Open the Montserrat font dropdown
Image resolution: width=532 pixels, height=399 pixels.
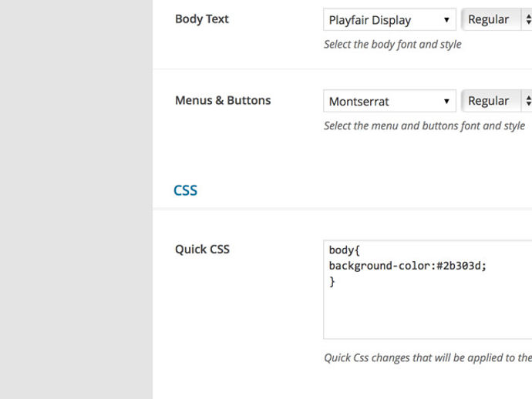coord(389,101)
